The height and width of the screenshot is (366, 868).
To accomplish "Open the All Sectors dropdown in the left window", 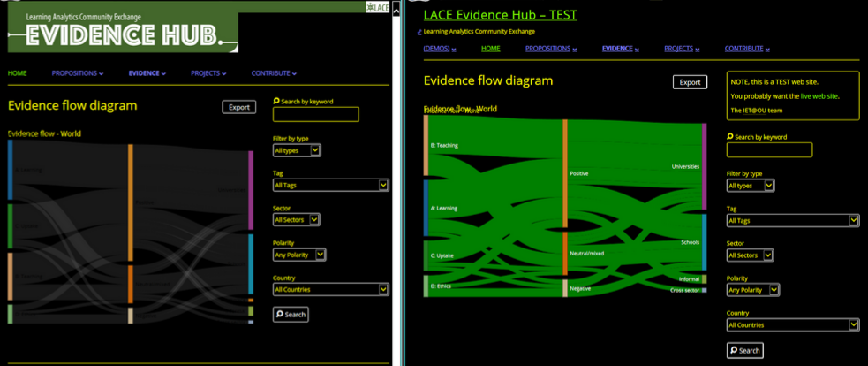I will [297, 220].
